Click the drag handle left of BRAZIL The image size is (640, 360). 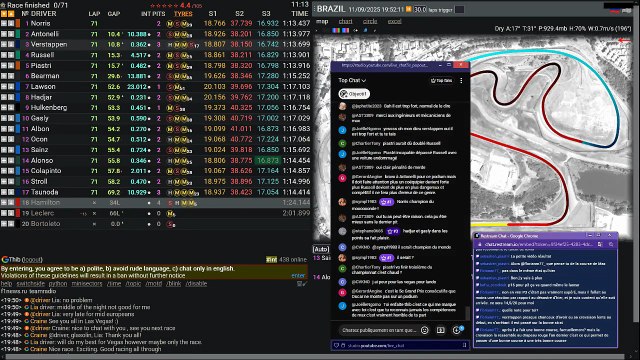314,9
